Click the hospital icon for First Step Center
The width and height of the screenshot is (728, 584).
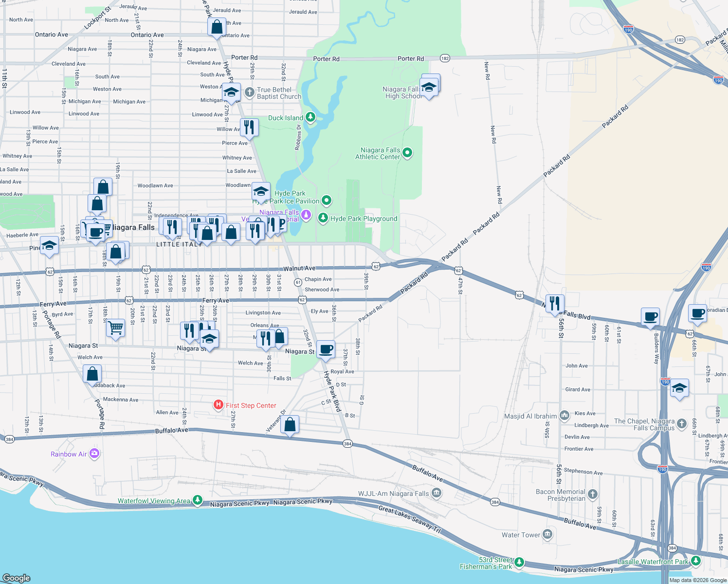tap(218, 404)
